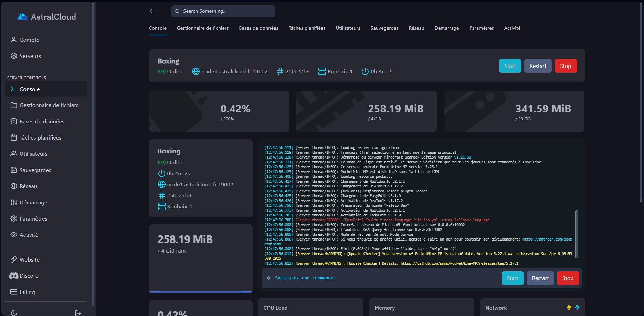Viewport: 644px width, 316px height.
Task: Click the Discord icon in sidebar
Action: [14, 276]
